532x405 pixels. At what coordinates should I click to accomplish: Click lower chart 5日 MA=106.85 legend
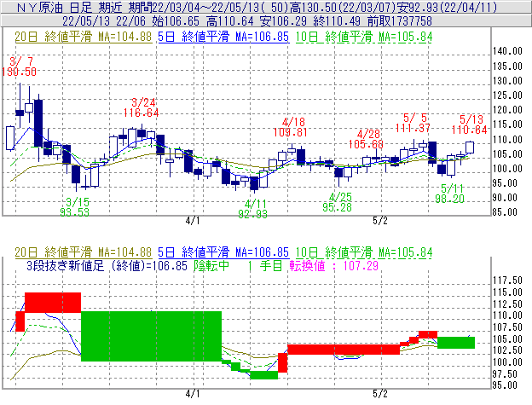(223, 252)
